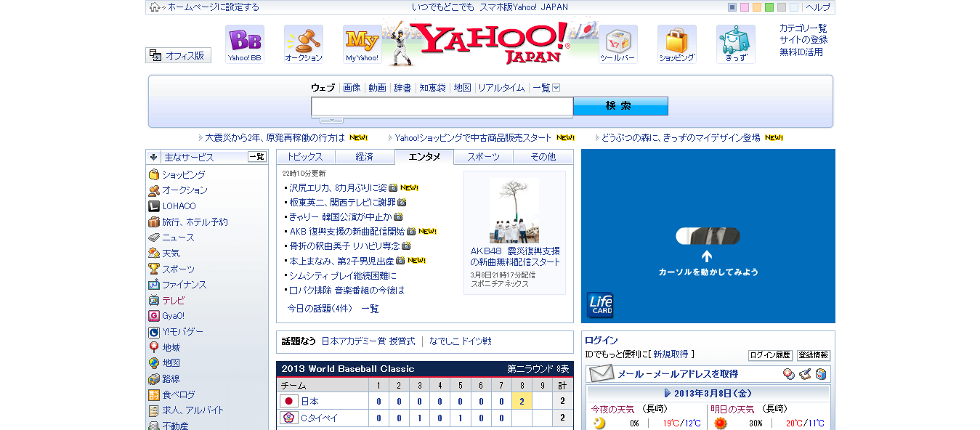The width and height of the screenshot is (980, 430).
Task: Open the ヘルプ link
Action: [x=818, y=7]
